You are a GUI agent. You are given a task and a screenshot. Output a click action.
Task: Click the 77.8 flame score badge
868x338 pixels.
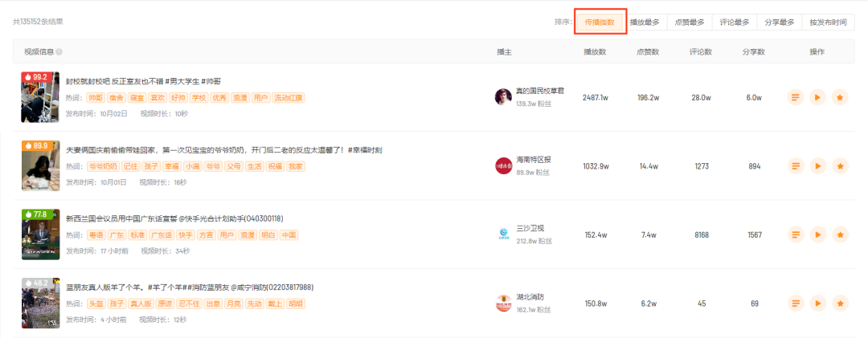pos(36,214)
